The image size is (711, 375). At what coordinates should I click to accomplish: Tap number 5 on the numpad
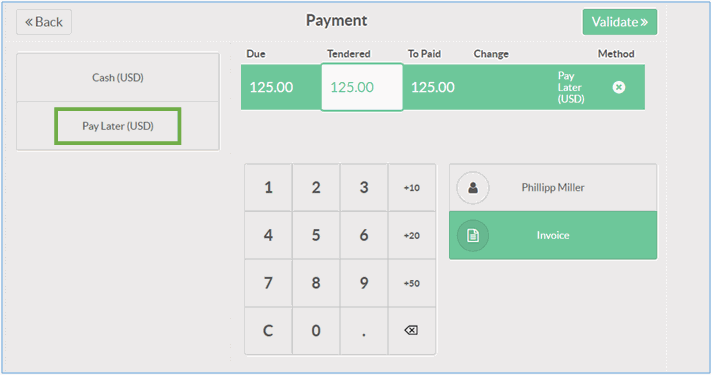[316, 235]
